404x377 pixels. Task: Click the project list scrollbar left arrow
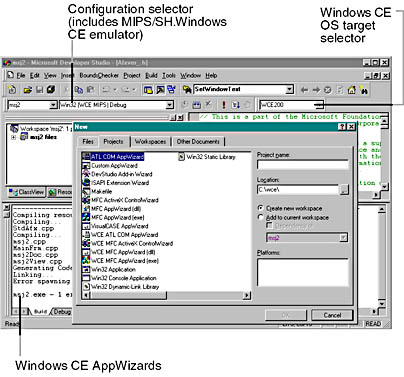tap(86, 295)
